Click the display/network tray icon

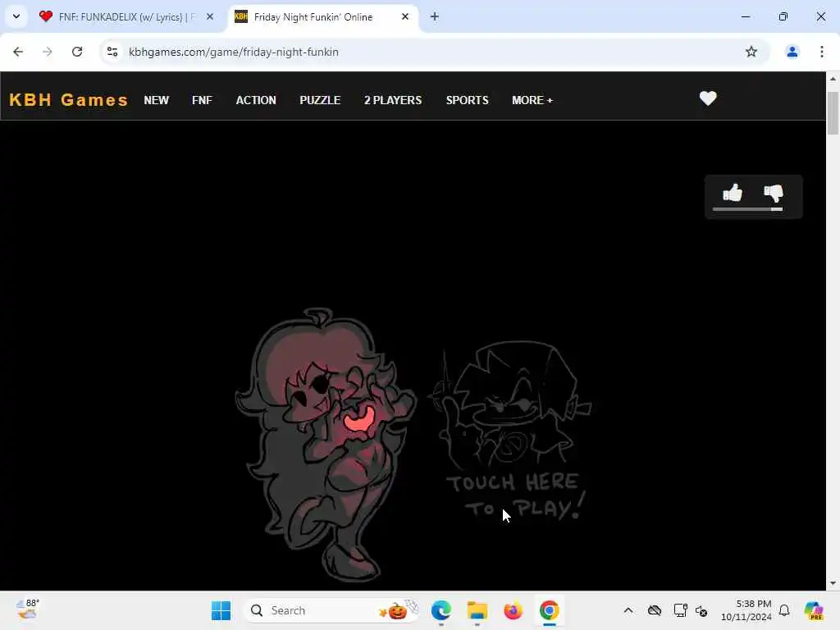point(680,610)
